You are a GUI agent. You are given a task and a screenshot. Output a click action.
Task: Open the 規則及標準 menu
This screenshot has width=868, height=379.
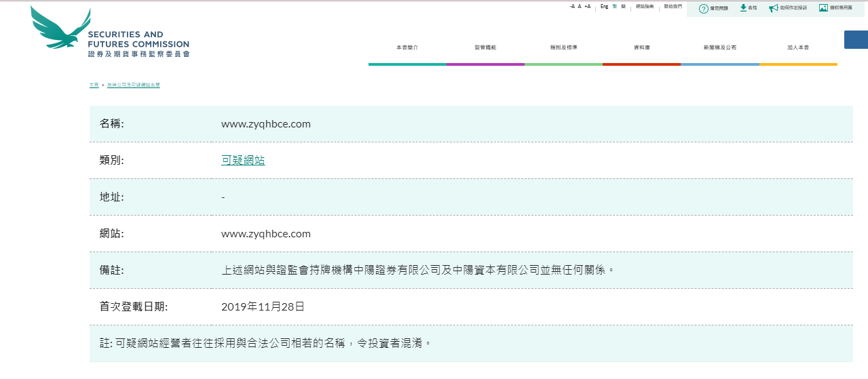tap(563, 48)
